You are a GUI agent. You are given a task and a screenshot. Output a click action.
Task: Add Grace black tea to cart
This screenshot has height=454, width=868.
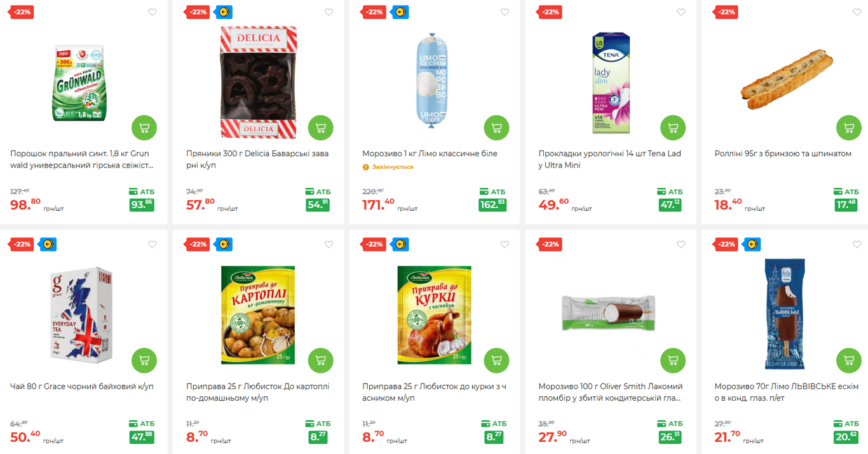(144, 361)
